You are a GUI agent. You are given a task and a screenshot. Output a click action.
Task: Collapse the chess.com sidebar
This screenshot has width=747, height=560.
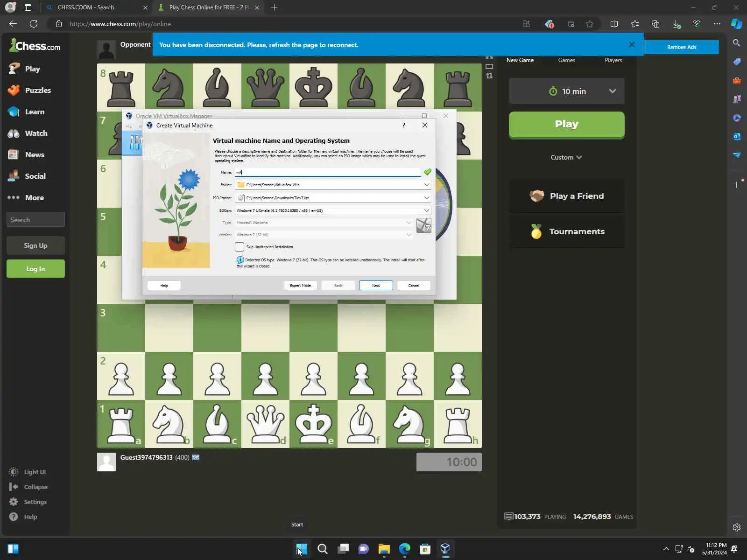coord(28,487)
